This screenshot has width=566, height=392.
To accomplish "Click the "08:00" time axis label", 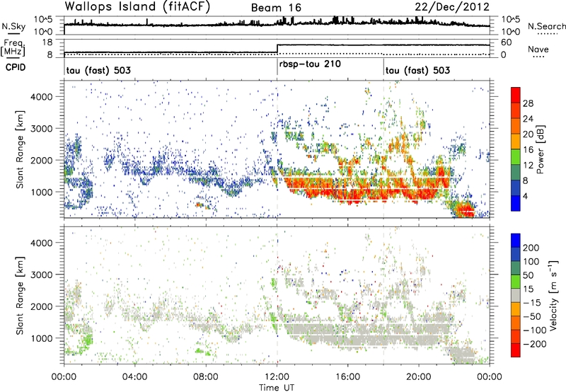I will click(206, 377).
